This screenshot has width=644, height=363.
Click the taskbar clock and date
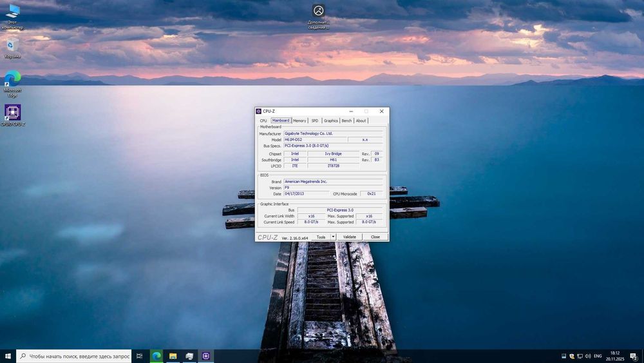pos(615,356)
